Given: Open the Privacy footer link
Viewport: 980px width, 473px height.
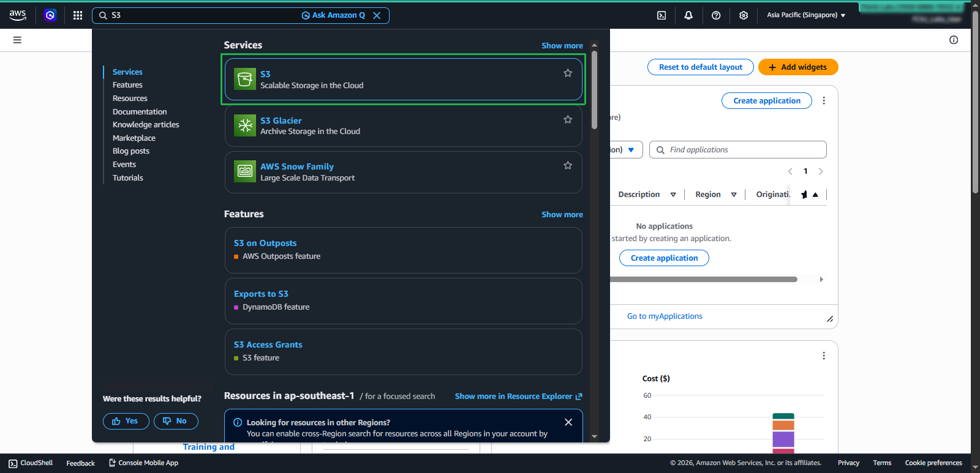Looking at the screenshot, I should (848, 463).
